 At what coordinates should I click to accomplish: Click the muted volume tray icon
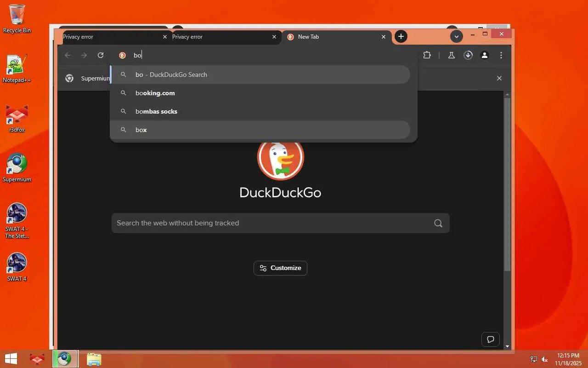pyautogui.click(x=545, y=359)
